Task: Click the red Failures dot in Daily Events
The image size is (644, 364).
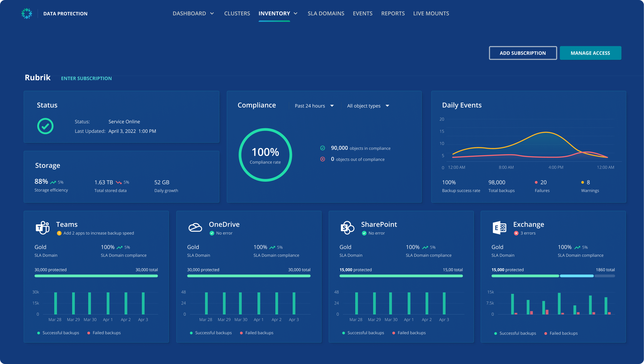Action: [536, 182]
